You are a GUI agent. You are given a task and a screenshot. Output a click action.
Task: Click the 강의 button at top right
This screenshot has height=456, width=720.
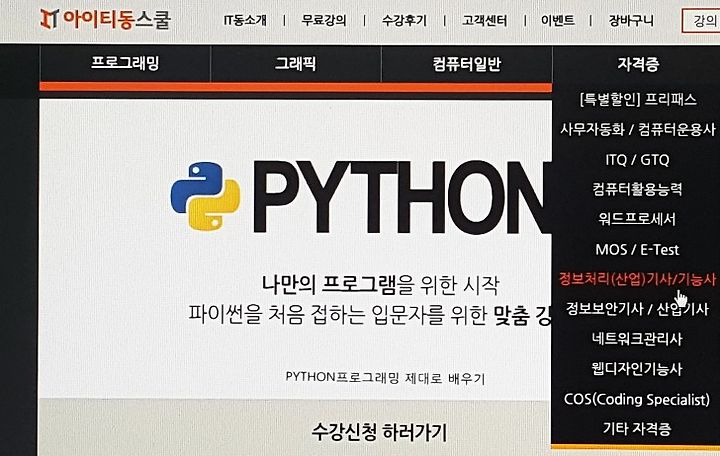[x=701, y=21]
